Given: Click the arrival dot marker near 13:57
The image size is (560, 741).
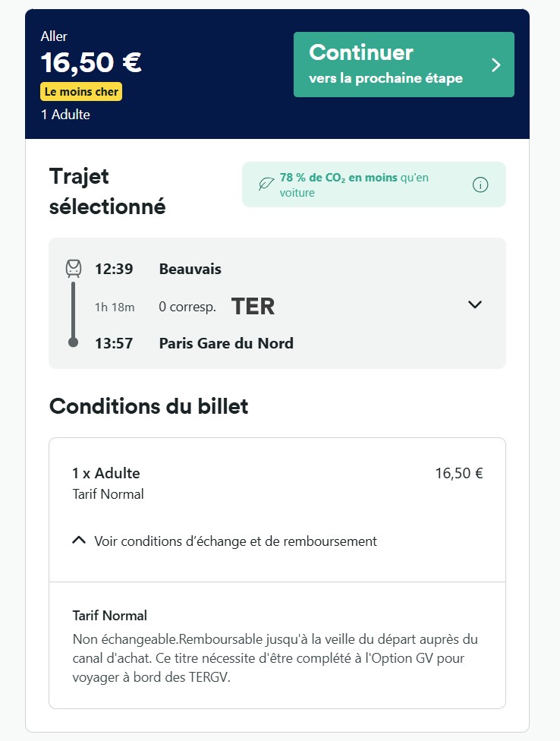Looking at the screenshot, I should [x=74, y=342].
